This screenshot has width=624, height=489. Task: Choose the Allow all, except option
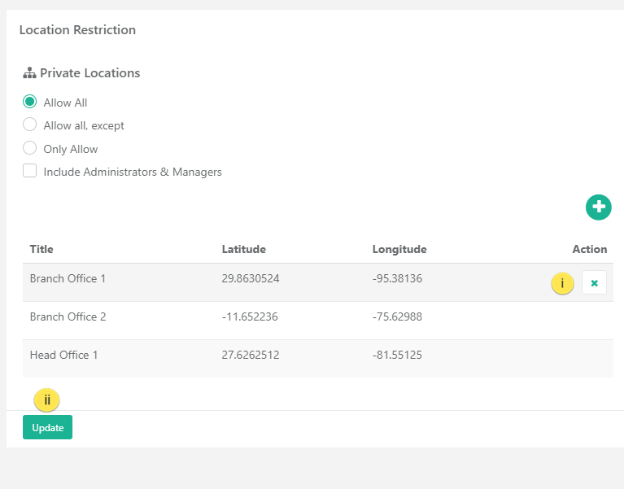coord(30,125)
